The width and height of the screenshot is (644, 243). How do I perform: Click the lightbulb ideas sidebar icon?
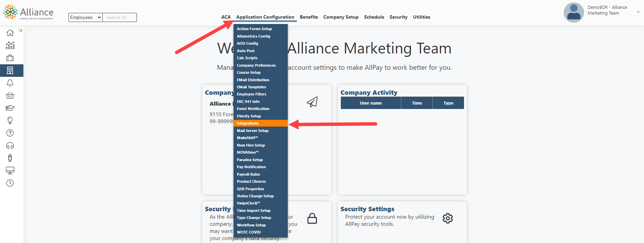click(x=10, y=120)
